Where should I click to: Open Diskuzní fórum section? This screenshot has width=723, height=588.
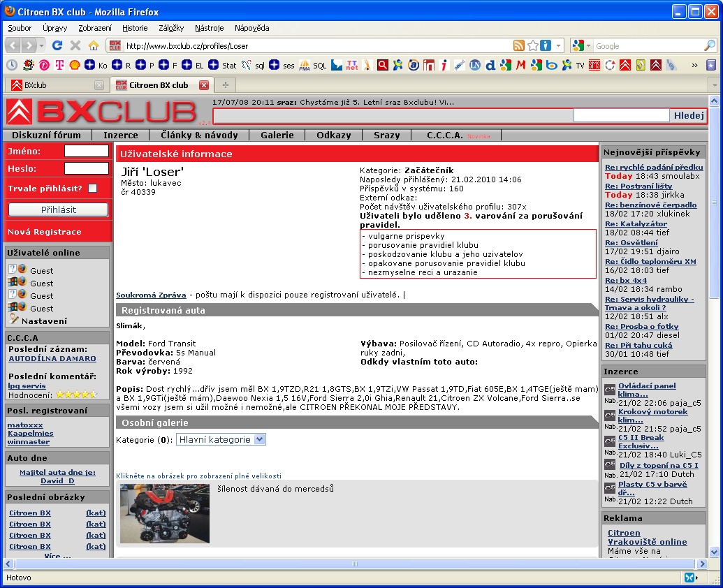46,135
